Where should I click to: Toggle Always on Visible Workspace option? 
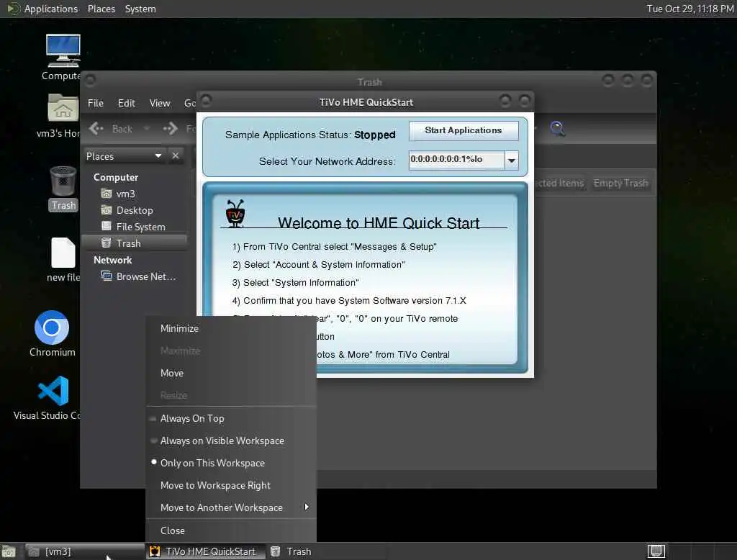tap(231, 441)
